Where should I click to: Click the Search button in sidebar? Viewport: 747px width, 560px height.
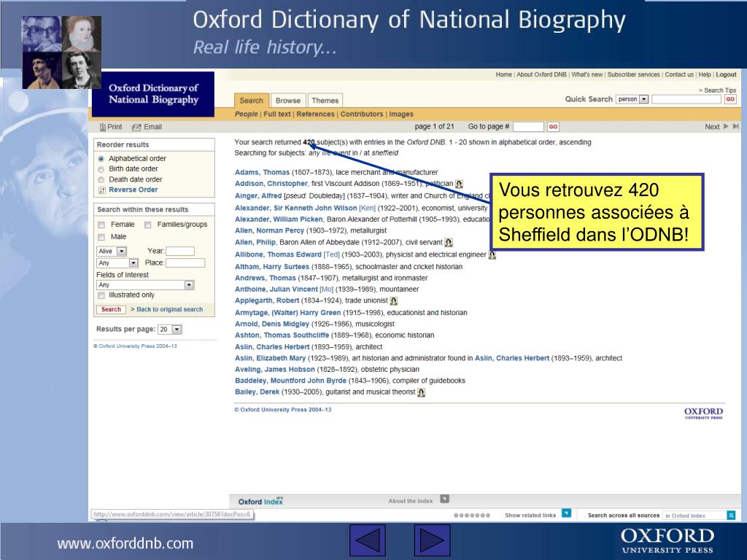click(111, 309)
